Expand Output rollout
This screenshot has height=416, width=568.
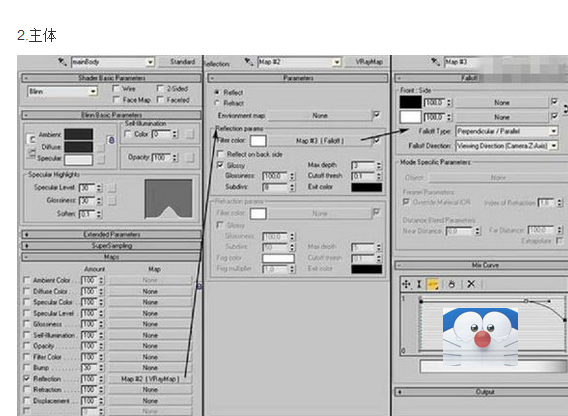click(481, 392)
